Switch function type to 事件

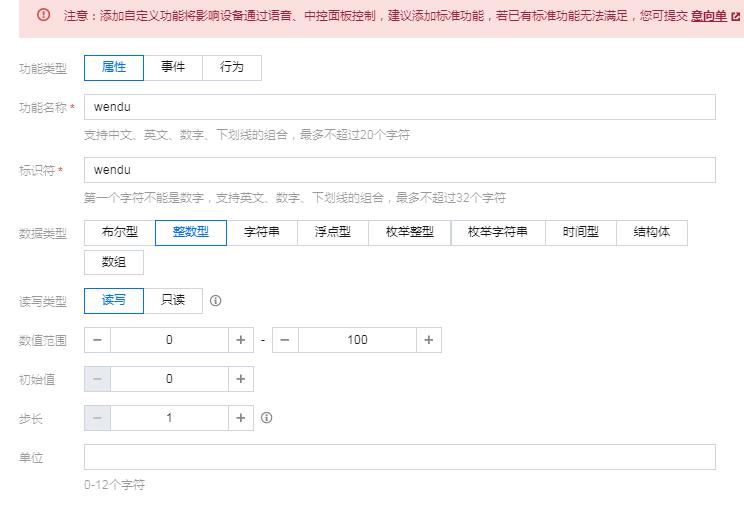173,68
